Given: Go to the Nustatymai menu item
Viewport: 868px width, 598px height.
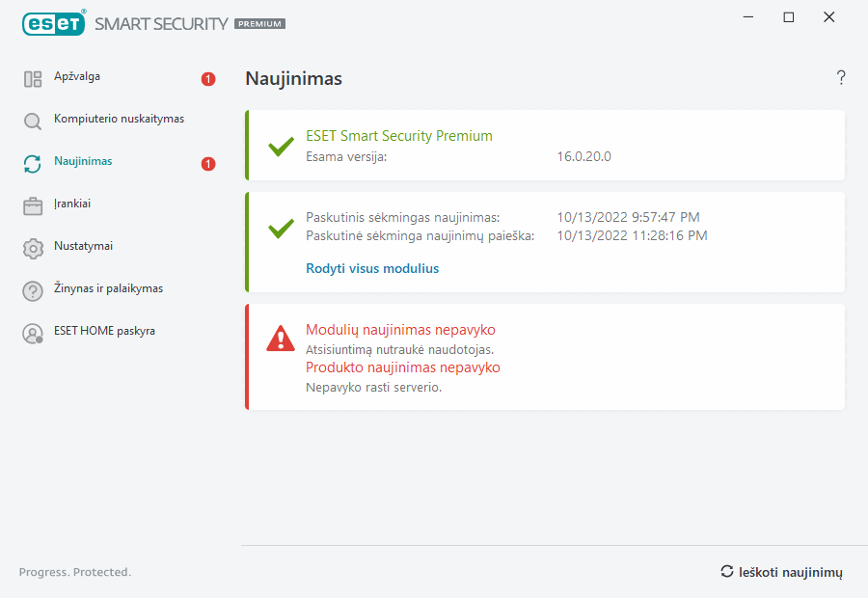Looking at the screenshot, I should point(83,246).
